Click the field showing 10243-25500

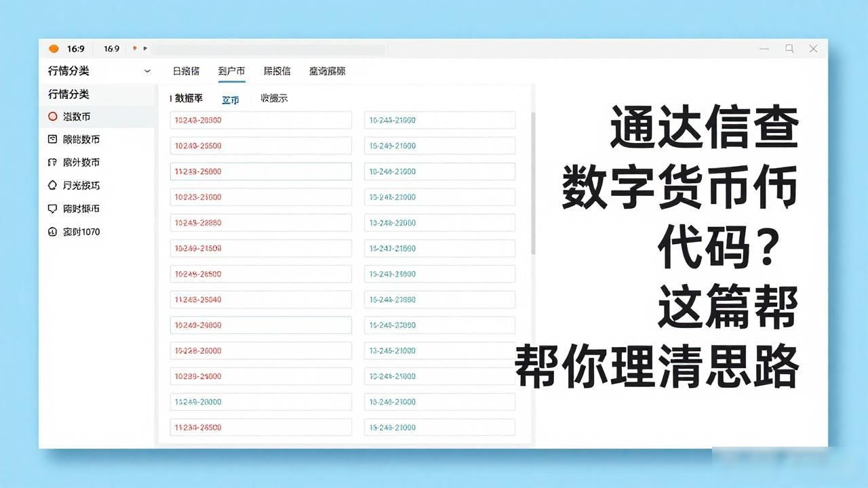261,146
